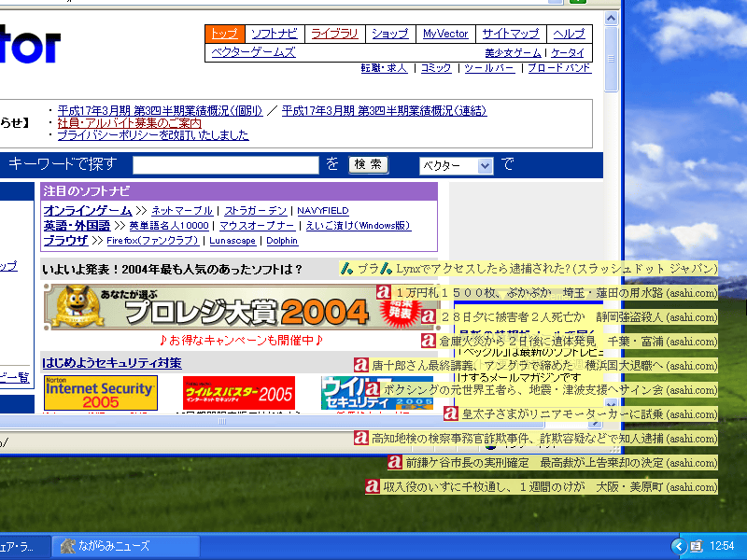Open the ヘルプ tab
747x560 pixels.
(569, 34)
